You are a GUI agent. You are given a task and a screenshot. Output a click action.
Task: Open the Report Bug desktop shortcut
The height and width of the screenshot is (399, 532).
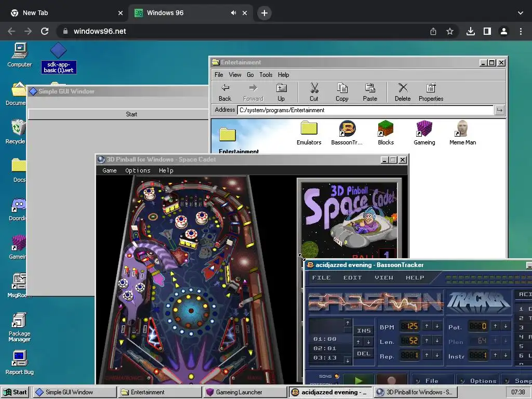(19, 363)
